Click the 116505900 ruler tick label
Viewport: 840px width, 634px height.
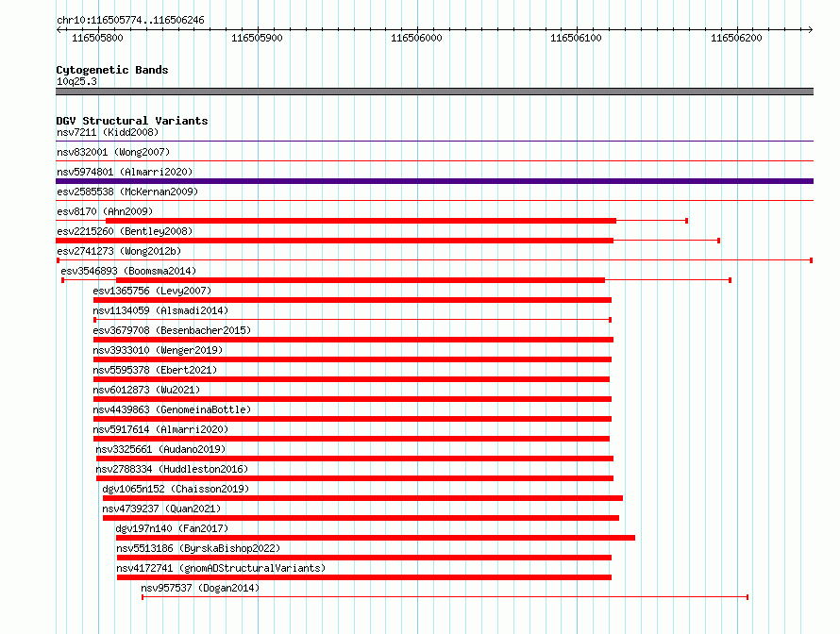click(x=257, y=38)
